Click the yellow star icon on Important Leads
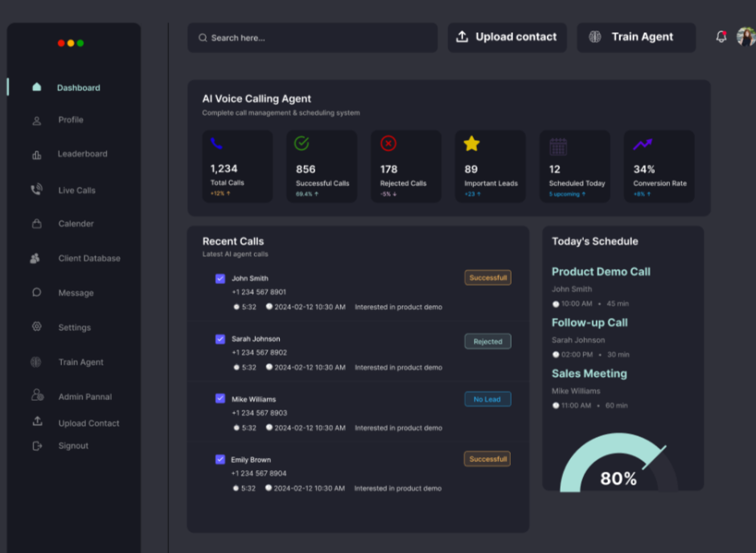 [471, 143]
